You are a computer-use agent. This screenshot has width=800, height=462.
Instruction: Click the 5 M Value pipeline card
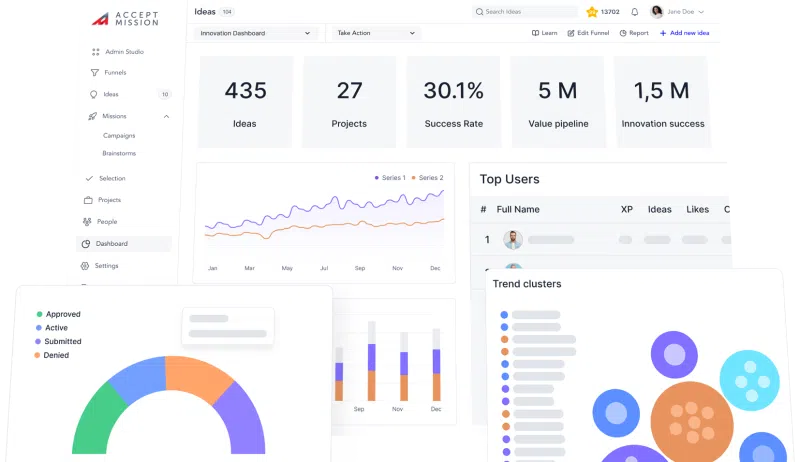[x=558, y=102]
